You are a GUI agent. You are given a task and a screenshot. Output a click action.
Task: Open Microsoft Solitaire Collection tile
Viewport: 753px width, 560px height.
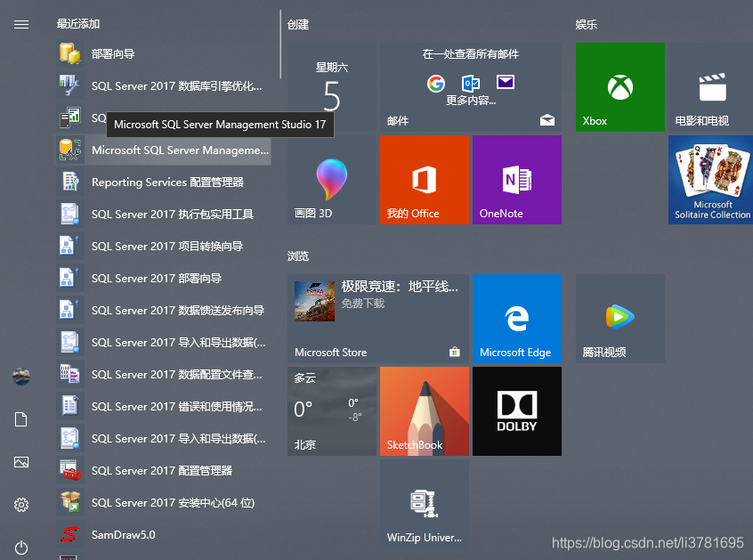(x=711, y=180)
